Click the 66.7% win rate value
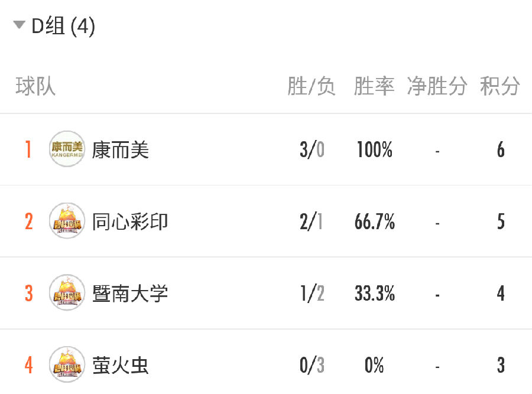This screenshot has height=394, width=532. [x=375, y=222]
